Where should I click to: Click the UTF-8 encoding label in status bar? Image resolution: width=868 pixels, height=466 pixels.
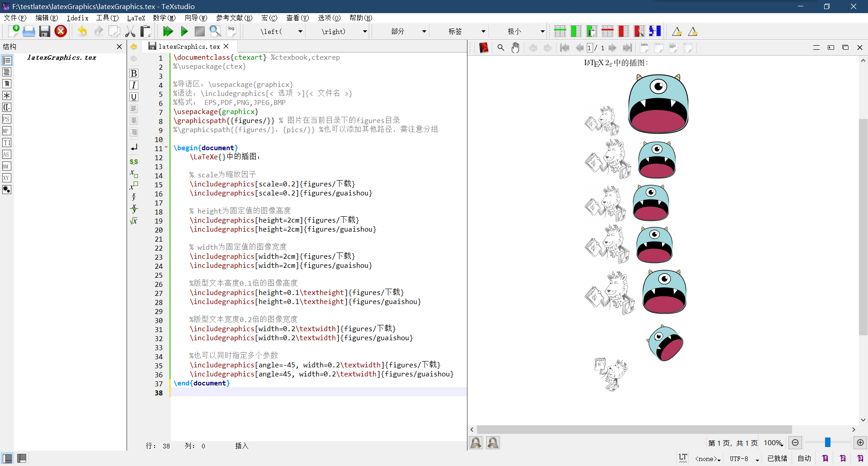(739, 458)
